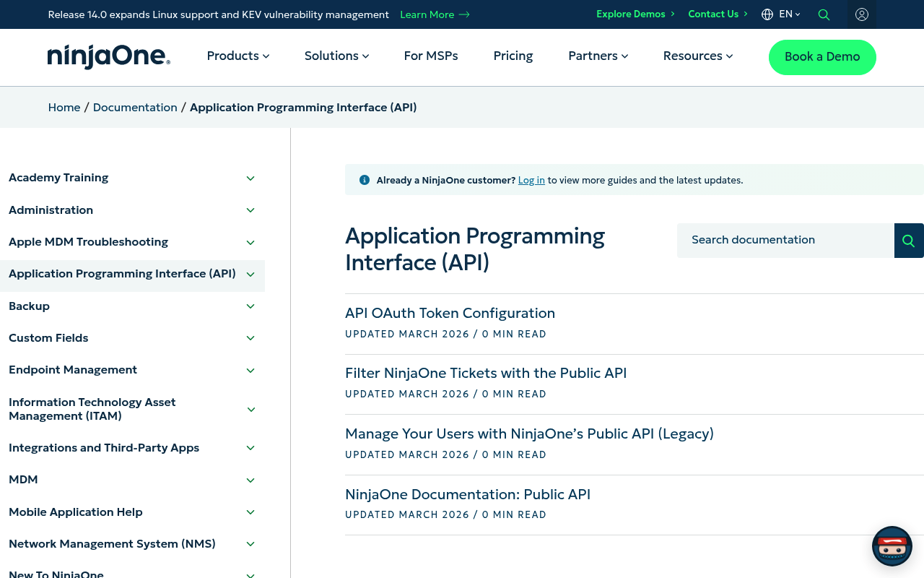Click the NinjaOne logo

(x=109, y=57)
